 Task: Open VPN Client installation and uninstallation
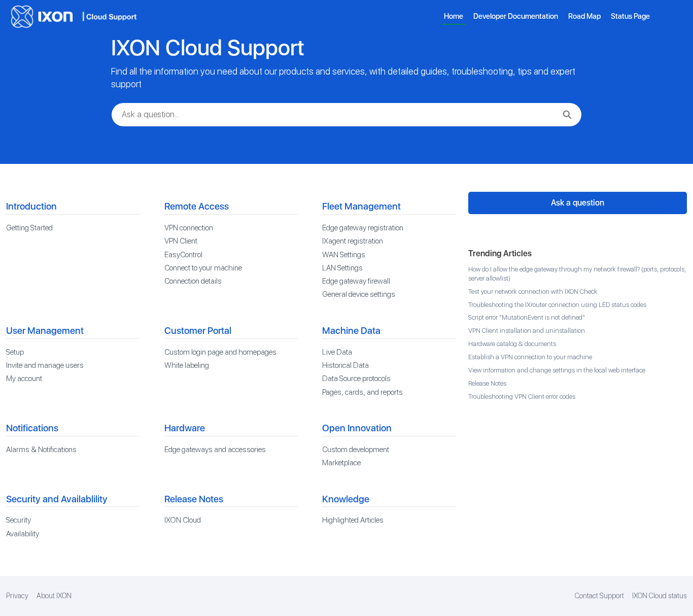[x=526, y=331]
